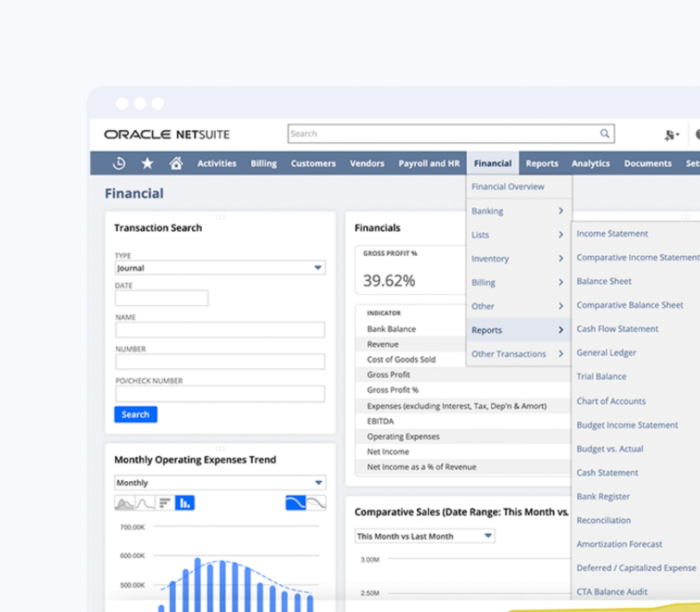Open the Cash Statement report
This screenshot has height=612, width=700.
click(x=607, y=473)
